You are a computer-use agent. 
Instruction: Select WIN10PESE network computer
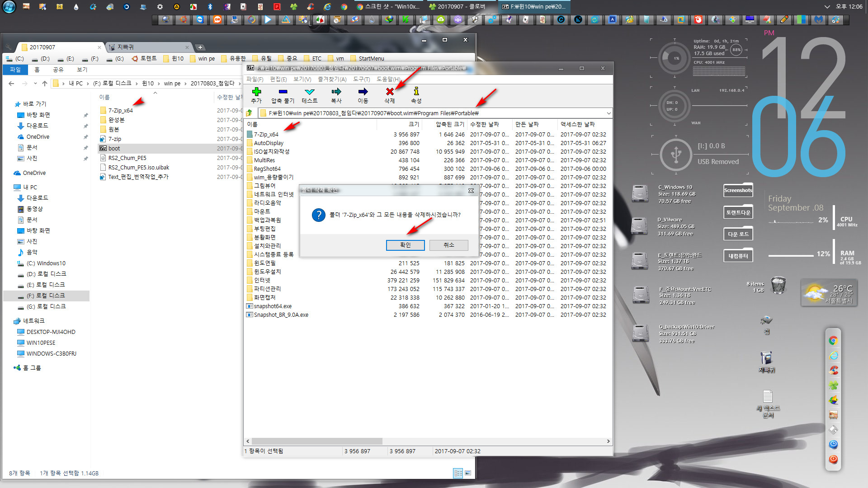click(41, 343)
